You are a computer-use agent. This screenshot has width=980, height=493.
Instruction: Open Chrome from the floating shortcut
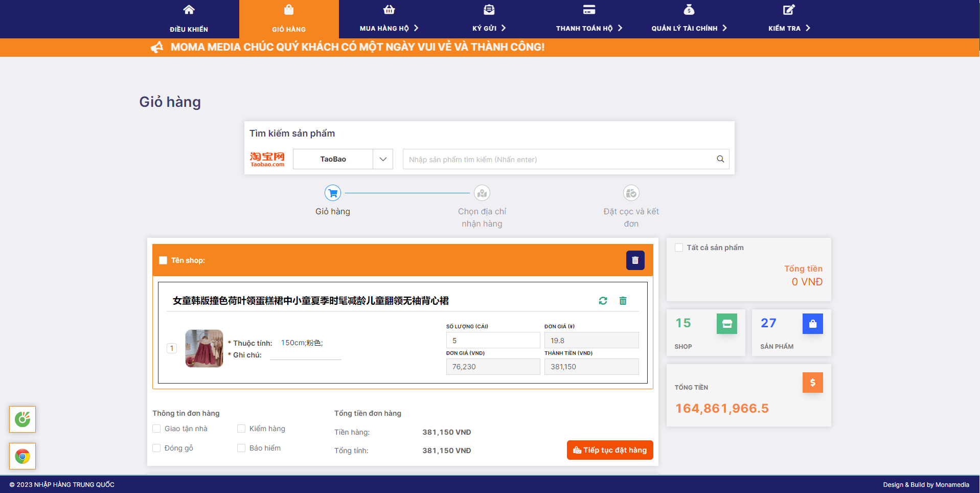coord(22,456)
